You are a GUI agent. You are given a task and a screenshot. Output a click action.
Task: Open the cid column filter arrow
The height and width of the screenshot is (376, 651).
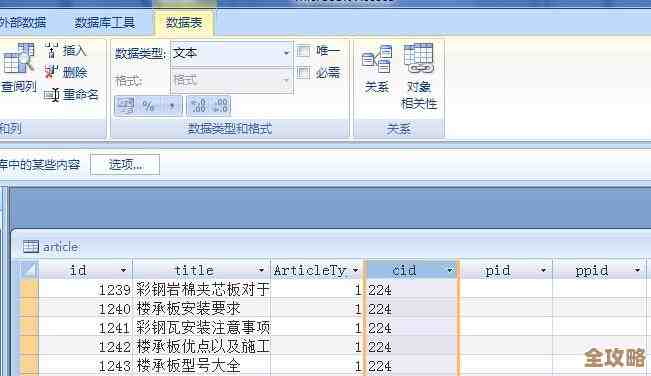(x=450, y=271)
